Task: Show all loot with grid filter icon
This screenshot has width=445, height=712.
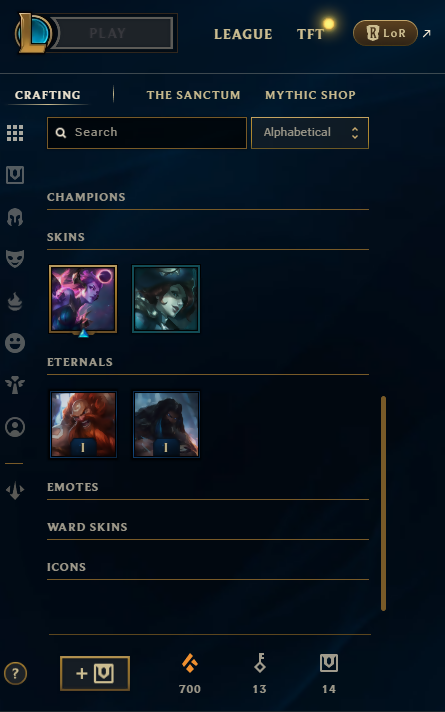Action: (x=15, y=133)
